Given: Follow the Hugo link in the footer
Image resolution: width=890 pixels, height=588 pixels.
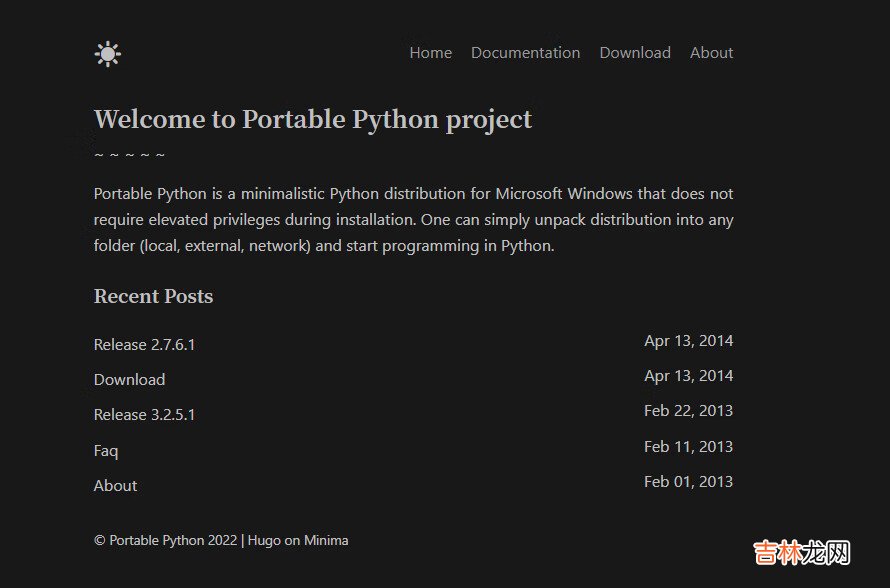Looking at the screenshot, I should pos(264,541).
